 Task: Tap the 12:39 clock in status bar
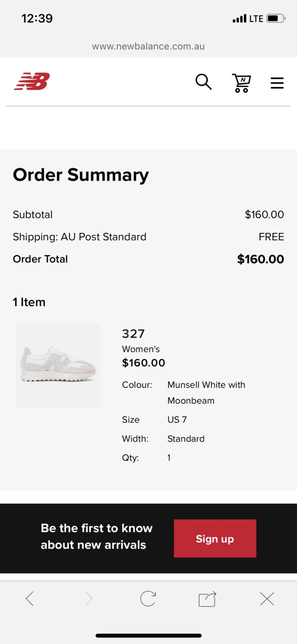point(37,18)
